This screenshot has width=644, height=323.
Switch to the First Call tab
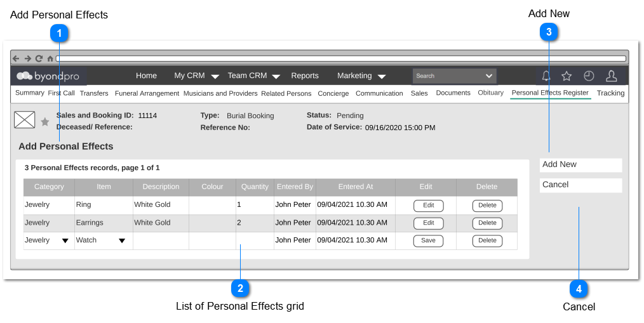click(x=61, y=93)
